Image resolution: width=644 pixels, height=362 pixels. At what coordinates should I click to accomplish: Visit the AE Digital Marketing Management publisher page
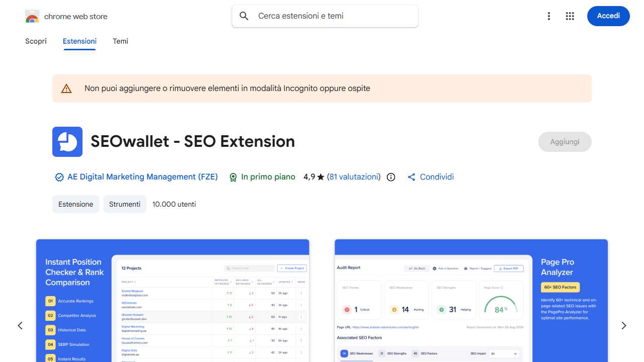[142, 177]
